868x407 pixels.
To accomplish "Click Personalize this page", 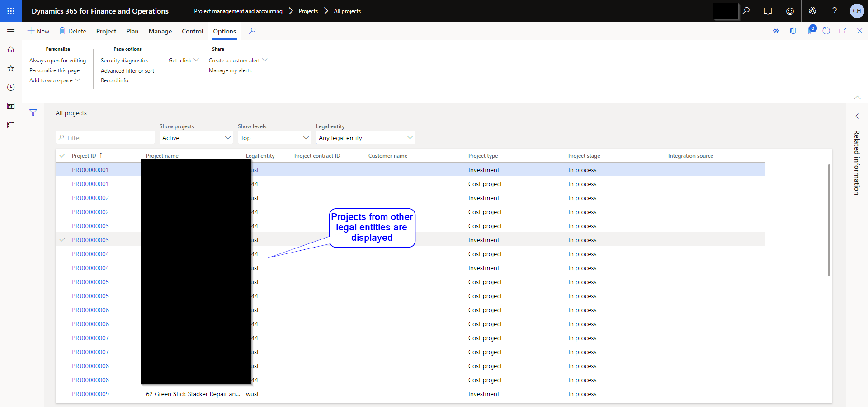I will (x=54, y=70).
